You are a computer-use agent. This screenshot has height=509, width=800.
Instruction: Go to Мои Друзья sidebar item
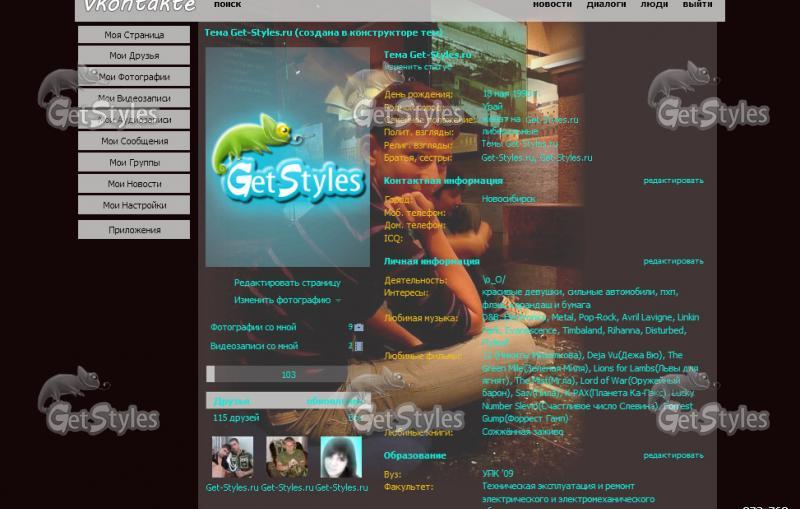click(134, 56)
